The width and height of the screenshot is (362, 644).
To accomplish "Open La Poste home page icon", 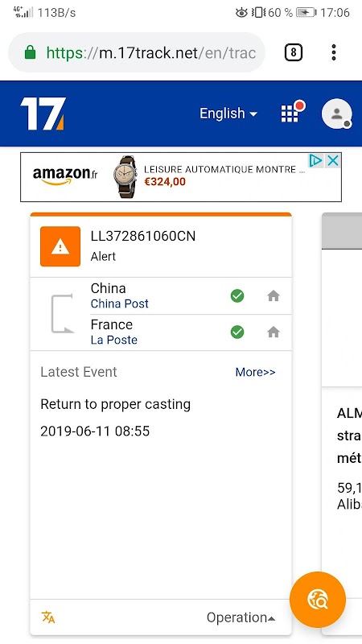I will [274, 332].
